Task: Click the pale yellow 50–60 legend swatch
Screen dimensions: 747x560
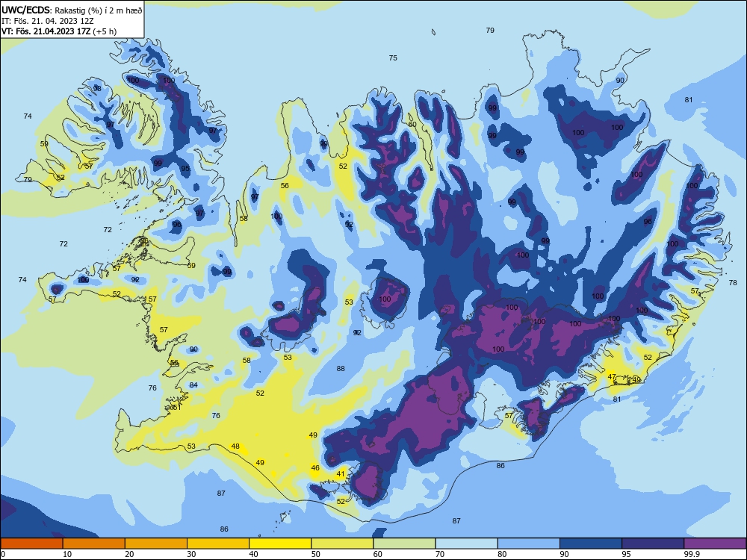Action: pos(342,544)
